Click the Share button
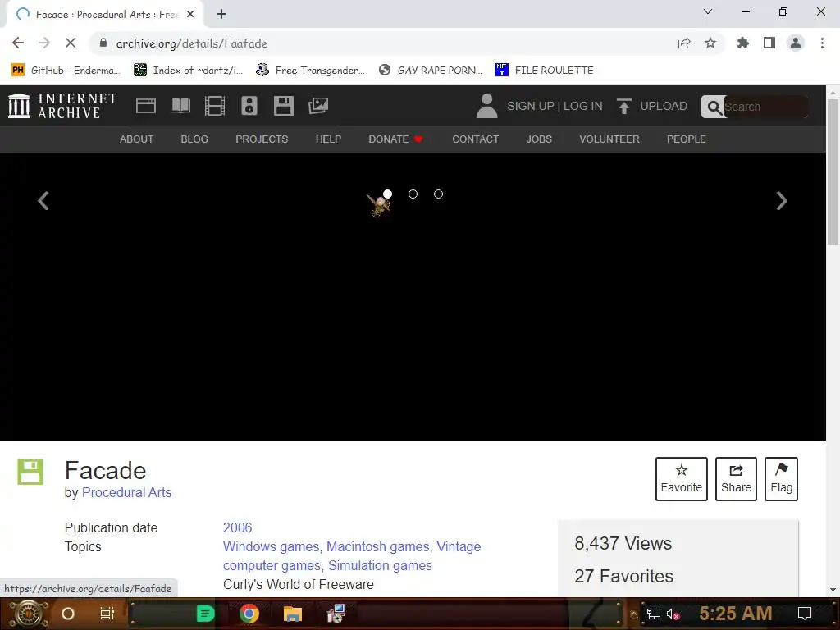840x630 pixels. 736,479
